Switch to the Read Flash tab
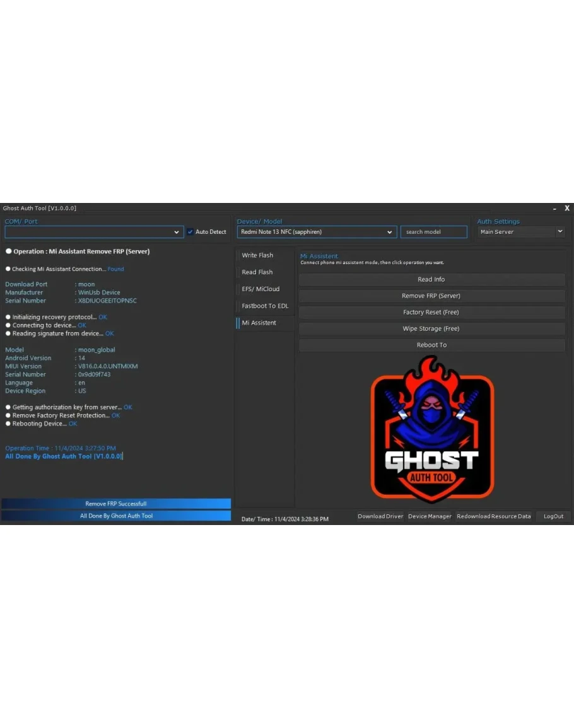This screenshot has height=728, width=574. [x=257, y=272]
